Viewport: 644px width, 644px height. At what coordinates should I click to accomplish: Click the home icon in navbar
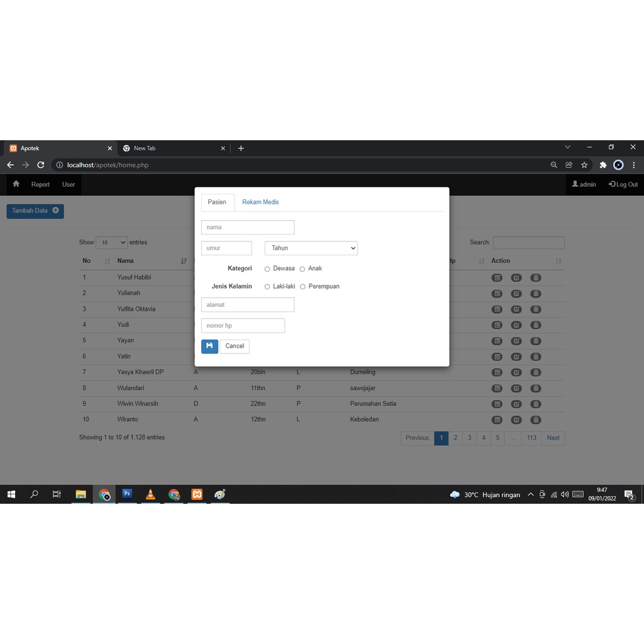[16, 184]
